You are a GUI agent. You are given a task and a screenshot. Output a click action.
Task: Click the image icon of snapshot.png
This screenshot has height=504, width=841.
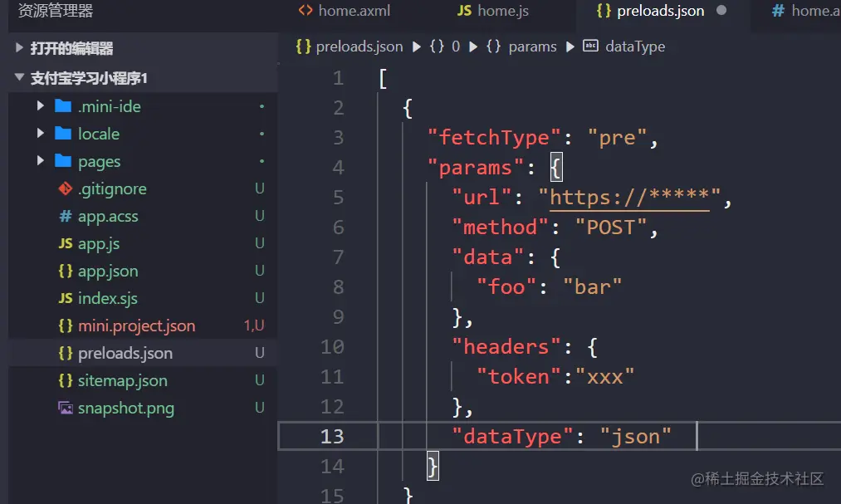[x=66, y=408]
